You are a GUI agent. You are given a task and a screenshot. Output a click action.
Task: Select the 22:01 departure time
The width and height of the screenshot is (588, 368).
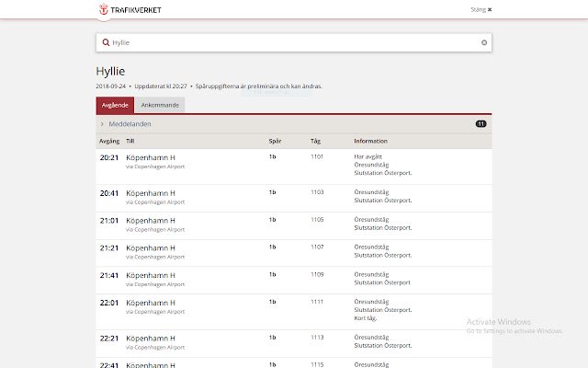(x=109, y=303)
